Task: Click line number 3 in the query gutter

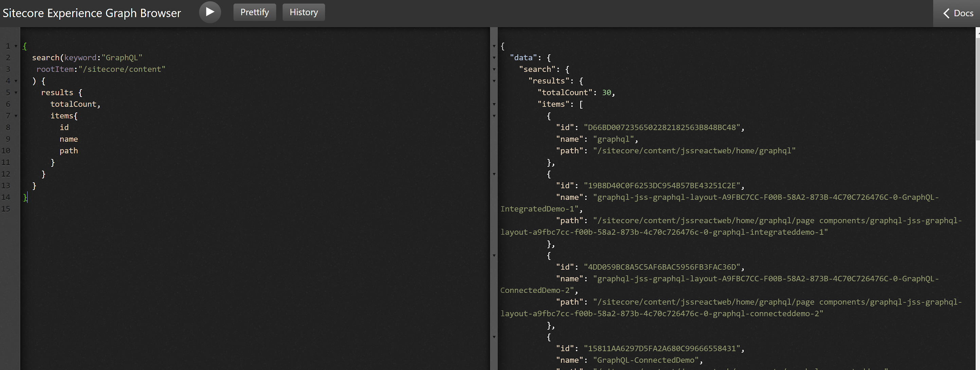Action: pos(8,69)
